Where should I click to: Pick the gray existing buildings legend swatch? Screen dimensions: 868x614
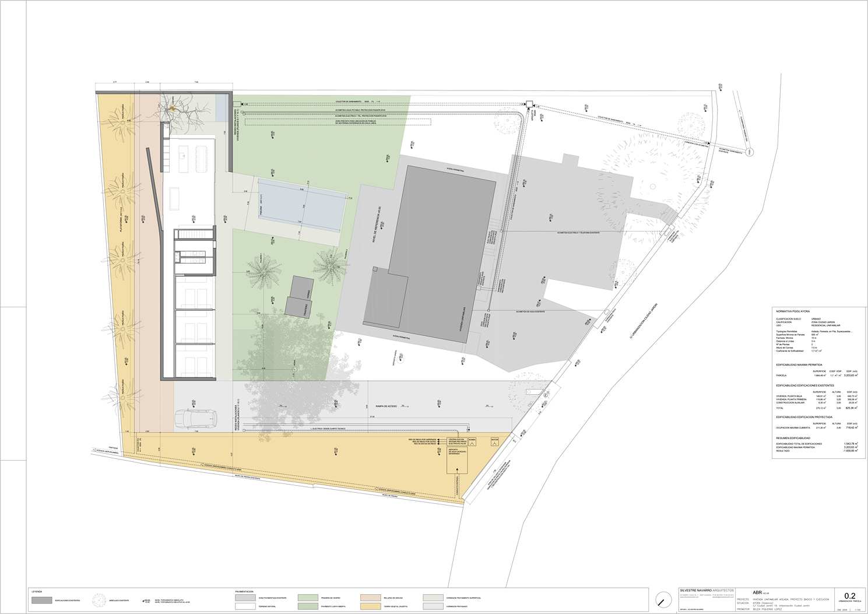43,600
